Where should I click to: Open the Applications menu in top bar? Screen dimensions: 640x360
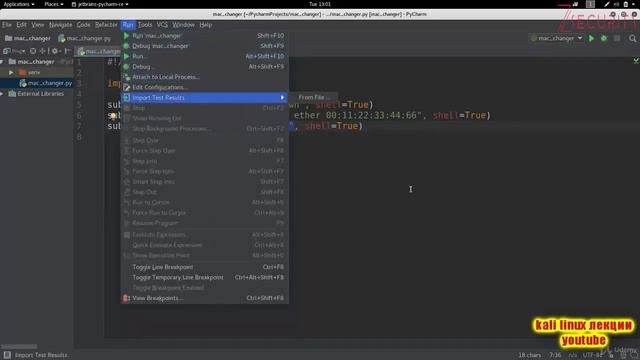point(19,4)
